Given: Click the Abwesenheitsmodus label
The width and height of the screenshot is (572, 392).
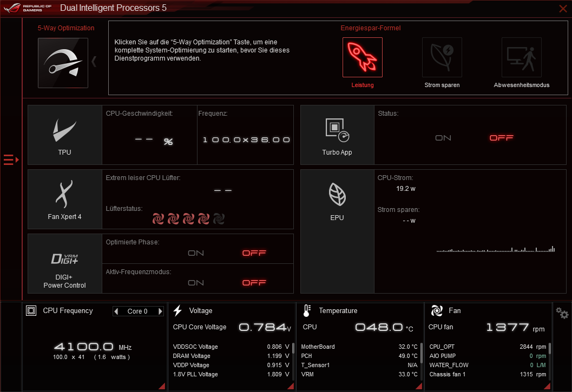Looking at the screenshot, I should 522,85.
